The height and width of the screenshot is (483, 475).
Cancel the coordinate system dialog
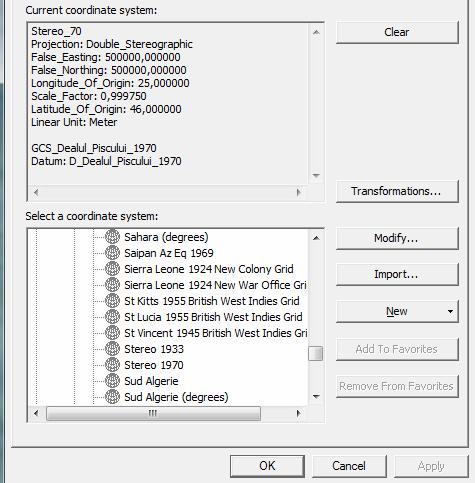pyautogui.click(x=349, y=466)
